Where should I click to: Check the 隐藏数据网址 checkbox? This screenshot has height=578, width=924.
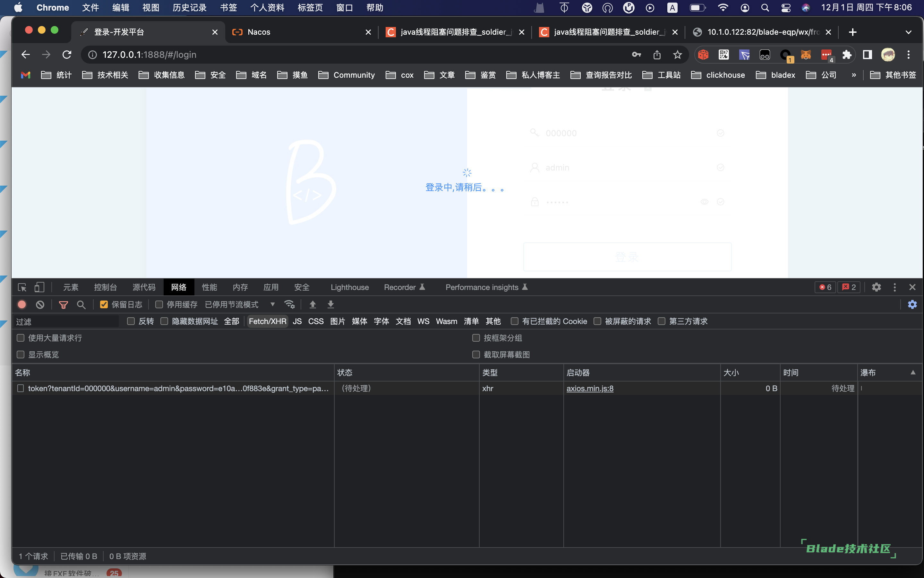click(x=164, y=321)
